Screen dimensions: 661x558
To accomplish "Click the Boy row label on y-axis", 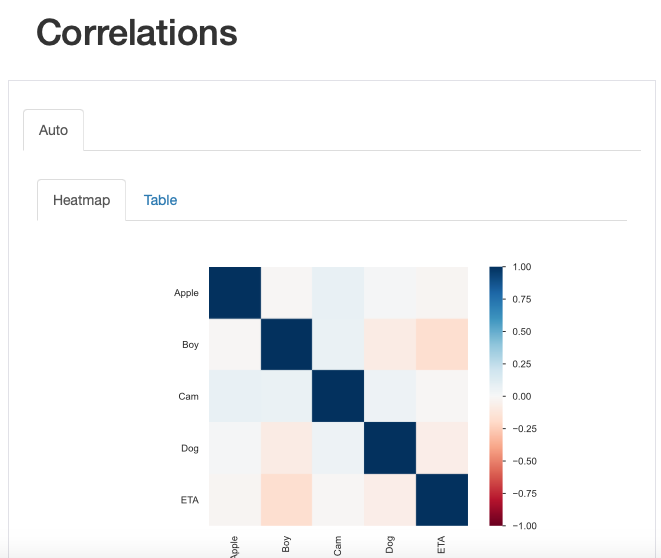I will pyautogui.click(x=190, y=345).
